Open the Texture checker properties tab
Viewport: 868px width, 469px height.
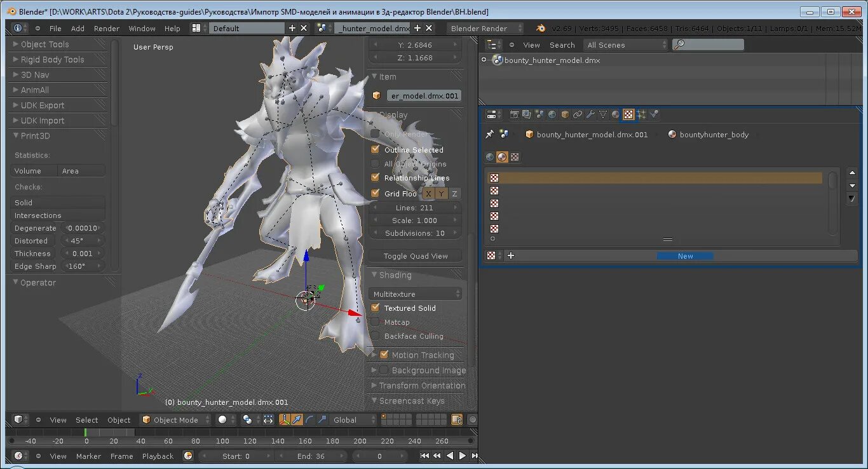pyautogui.click(x=628, y=114)
